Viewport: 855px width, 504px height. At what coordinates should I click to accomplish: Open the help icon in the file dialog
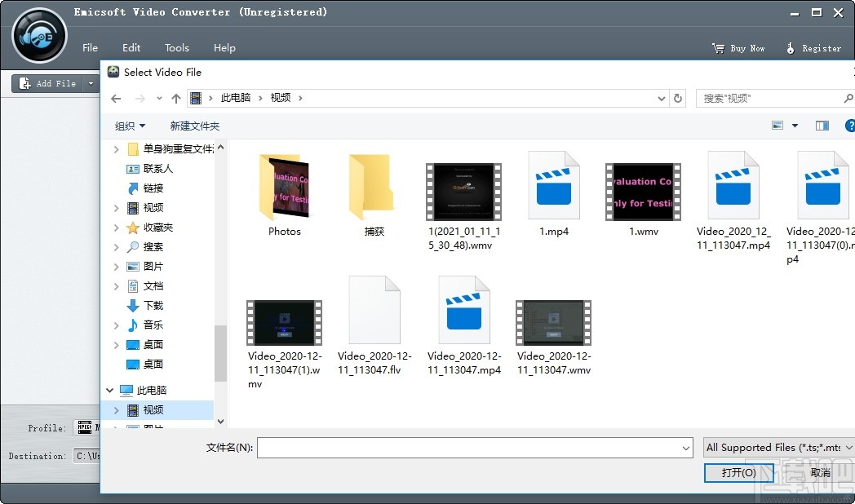coord(850,125)
